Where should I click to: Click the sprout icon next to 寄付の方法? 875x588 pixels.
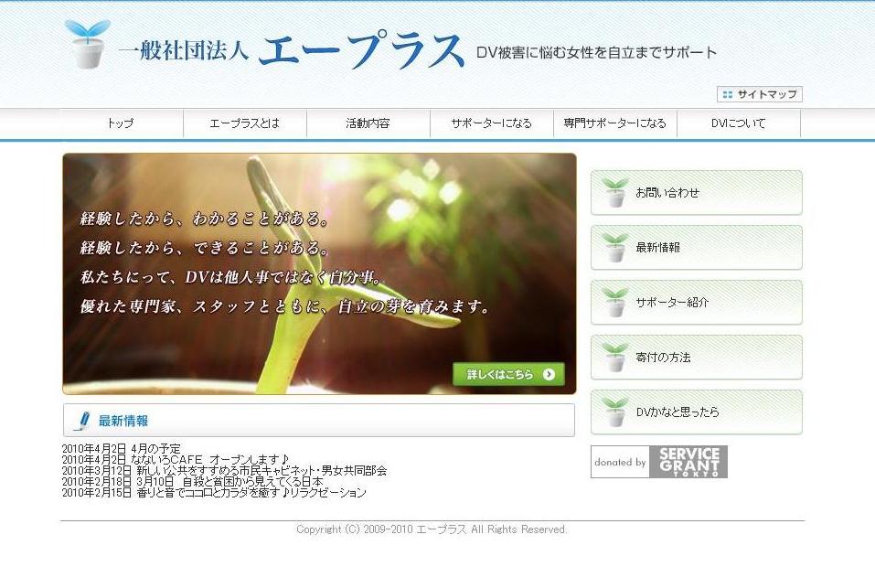tap(615, 358)
